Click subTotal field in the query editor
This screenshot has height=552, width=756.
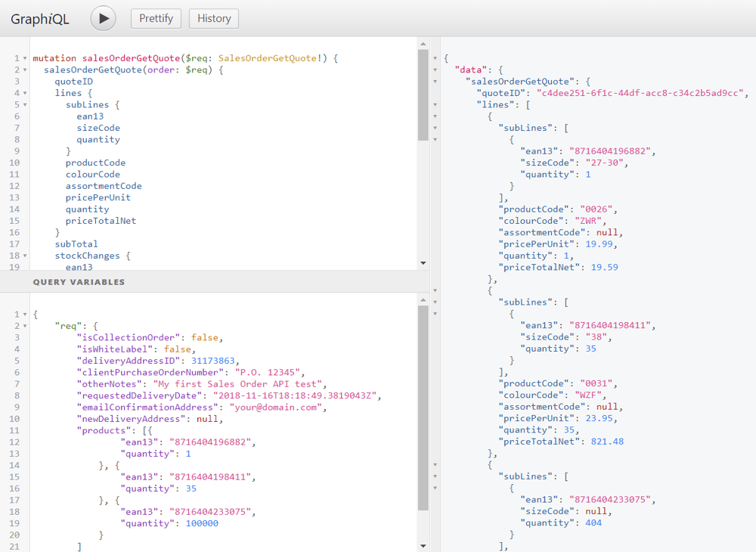[x=76, y=244]
